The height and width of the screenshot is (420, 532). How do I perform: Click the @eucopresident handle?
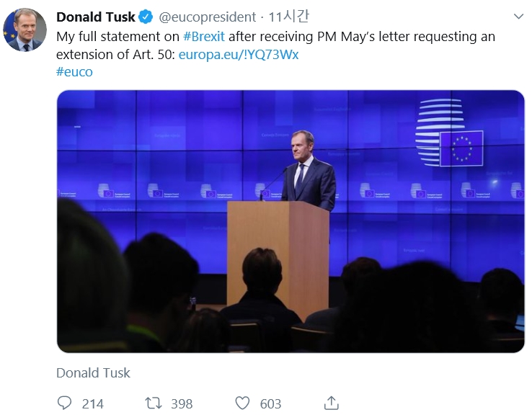[208, 17]
